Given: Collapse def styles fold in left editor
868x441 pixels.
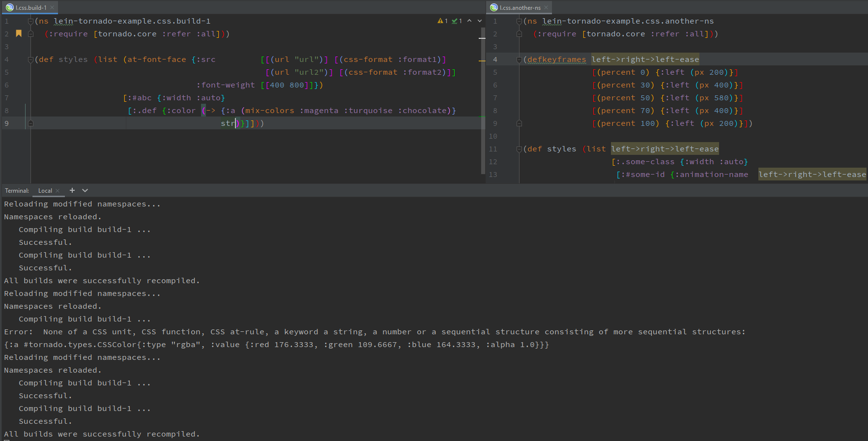Looking at the screenshot, I should pyautogui.click(x=30, y=59).
